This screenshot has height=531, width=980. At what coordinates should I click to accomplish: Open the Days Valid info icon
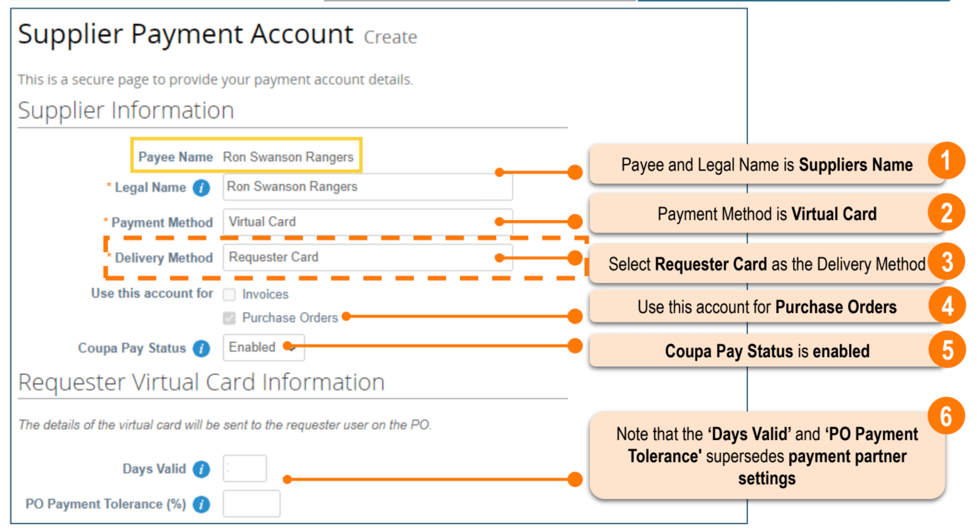pos(201,469)
